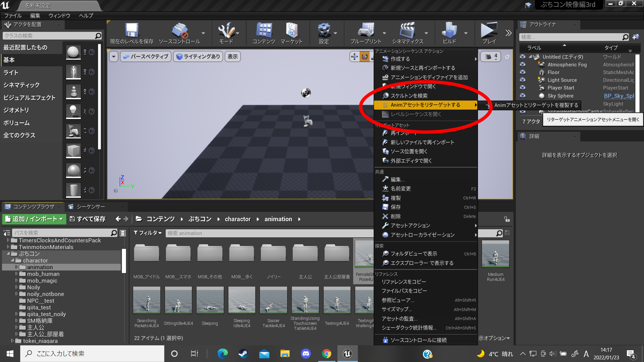Select the Sleeping animation thumbnail
Viewport: 644px width, 362px height.
point(210,300)
